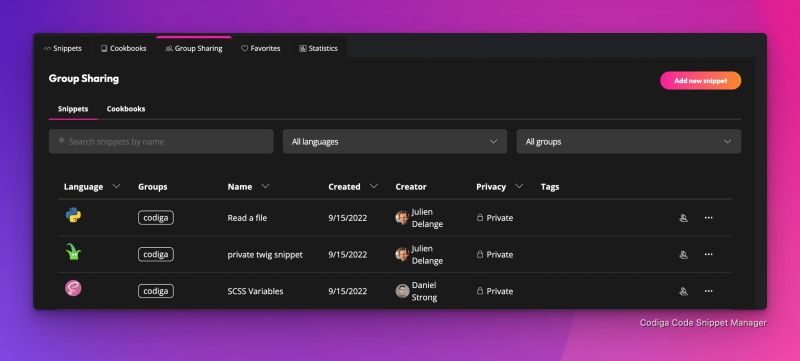Click the Cookbooks book icon in top tab
This screenshot has height=361, width=800.
coord(104,48)
